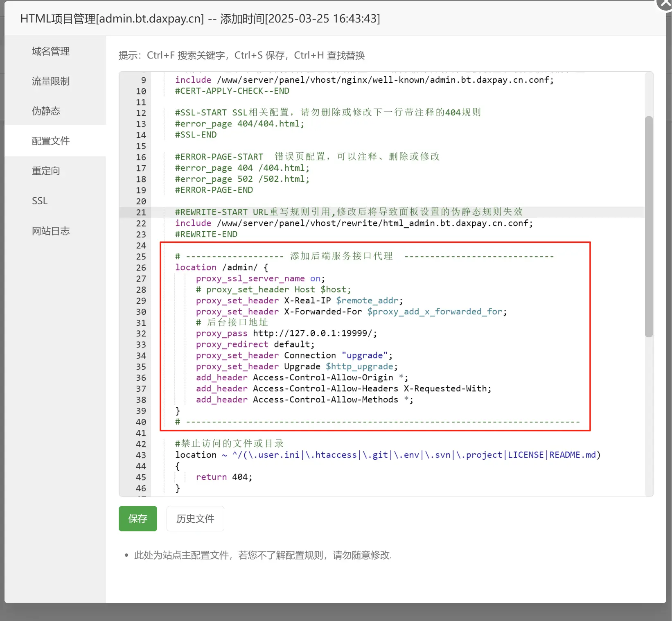Click the #error_page 502 /502.html; line
The width and height of the screenshot is (672, 621).
(x=242, y=179)
